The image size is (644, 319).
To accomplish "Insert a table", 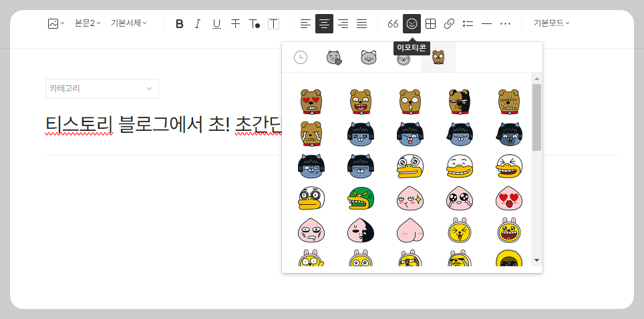I will [x=430, y=24].
